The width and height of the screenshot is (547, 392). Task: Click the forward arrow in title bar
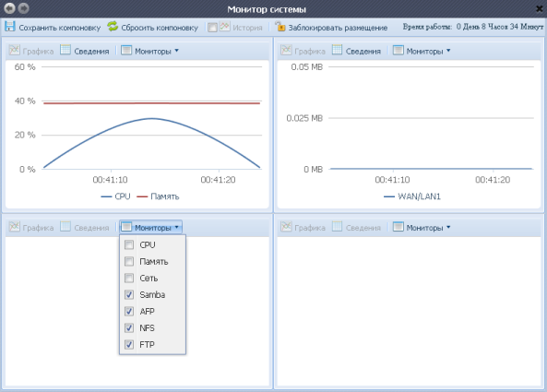point(23,8)
